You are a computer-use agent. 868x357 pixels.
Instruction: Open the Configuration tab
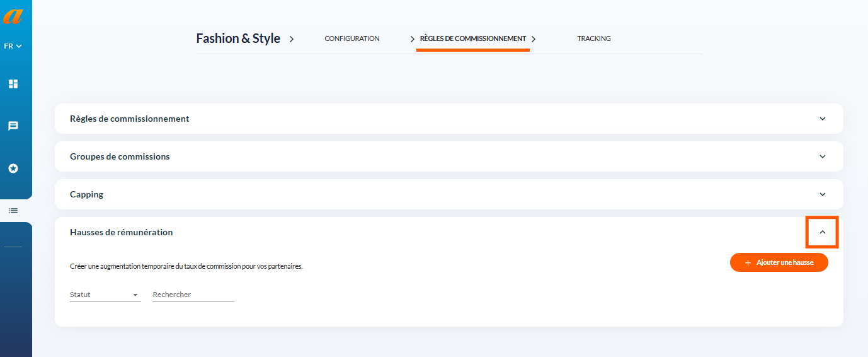tap(352, 38)
